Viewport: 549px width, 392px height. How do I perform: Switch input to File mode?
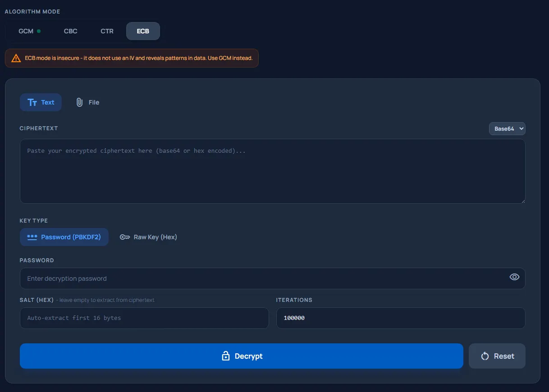[x=87, y=102]
